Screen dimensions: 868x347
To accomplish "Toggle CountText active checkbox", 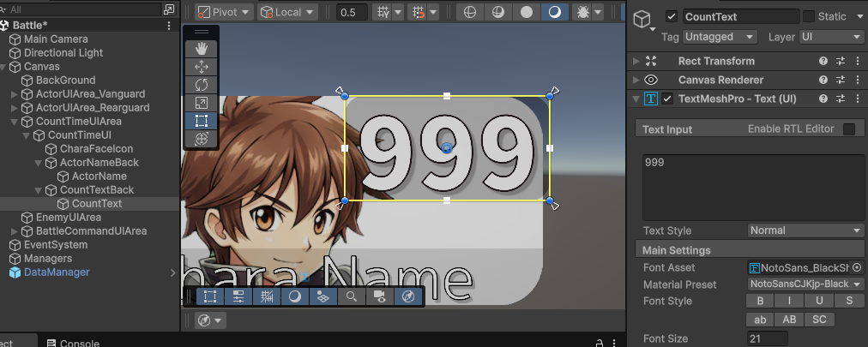I will coord(672,17).
